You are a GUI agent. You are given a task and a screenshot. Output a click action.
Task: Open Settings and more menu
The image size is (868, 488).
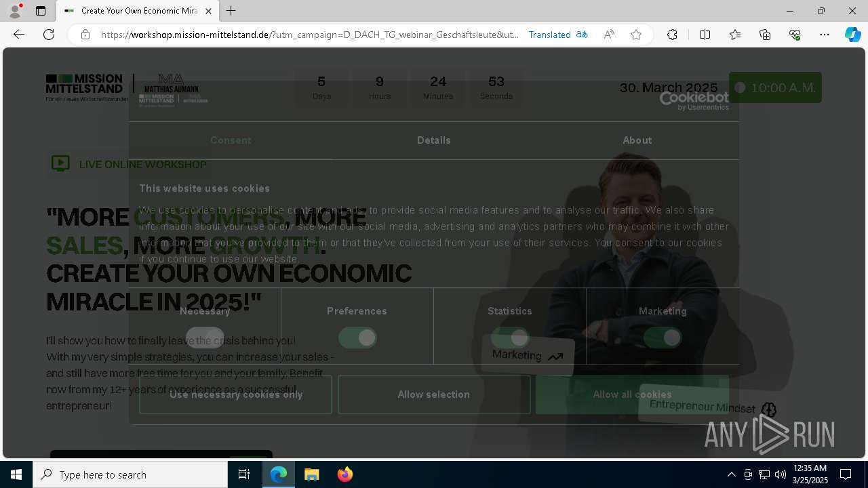point(825,35)
